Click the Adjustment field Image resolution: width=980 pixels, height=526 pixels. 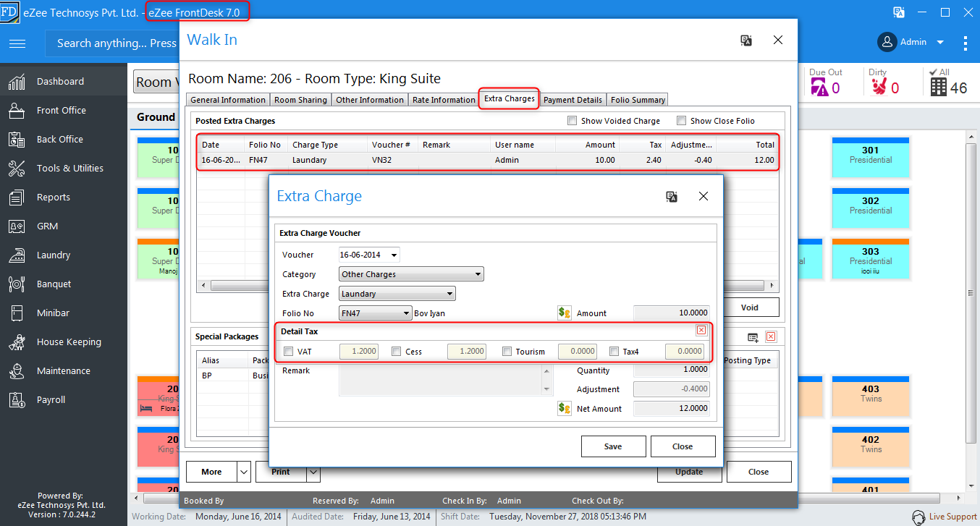[x=671, y=389]
